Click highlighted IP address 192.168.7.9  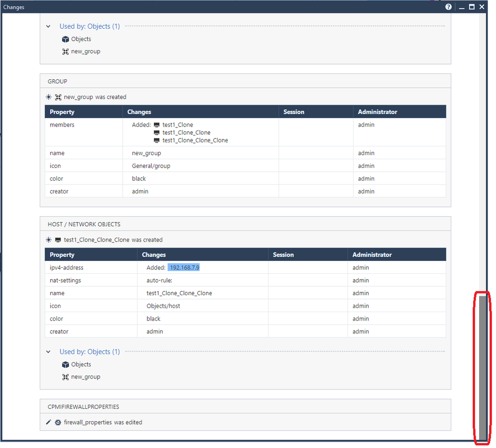(x=184, y=267)
